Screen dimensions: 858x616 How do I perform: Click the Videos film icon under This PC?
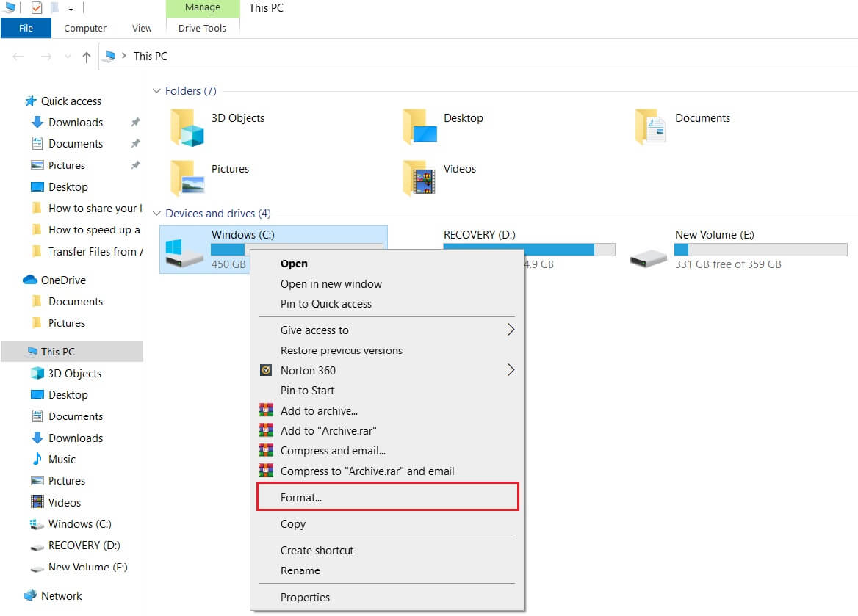[x=37, y=501]
